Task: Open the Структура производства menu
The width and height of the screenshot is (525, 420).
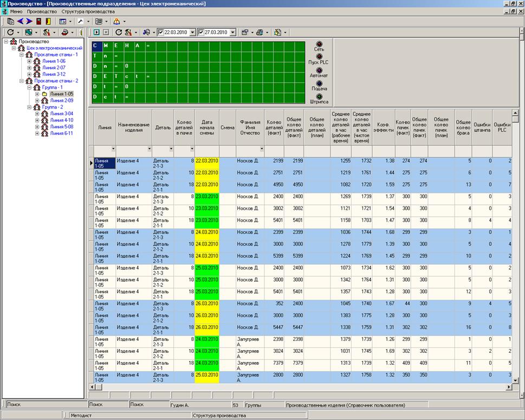Action: click(x=88, y=11)
